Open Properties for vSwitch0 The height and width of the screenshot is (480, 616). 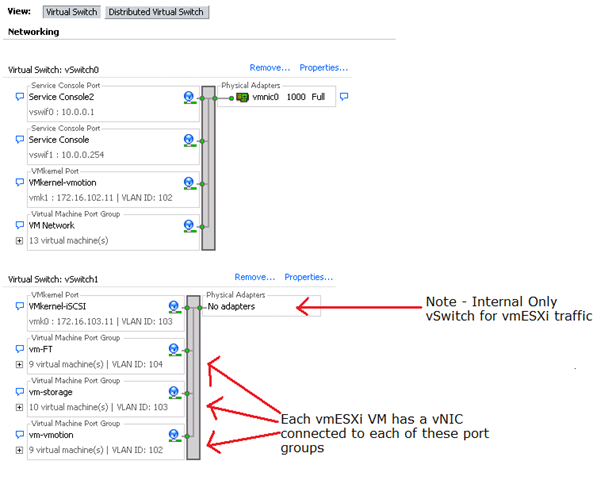point(323,68)
